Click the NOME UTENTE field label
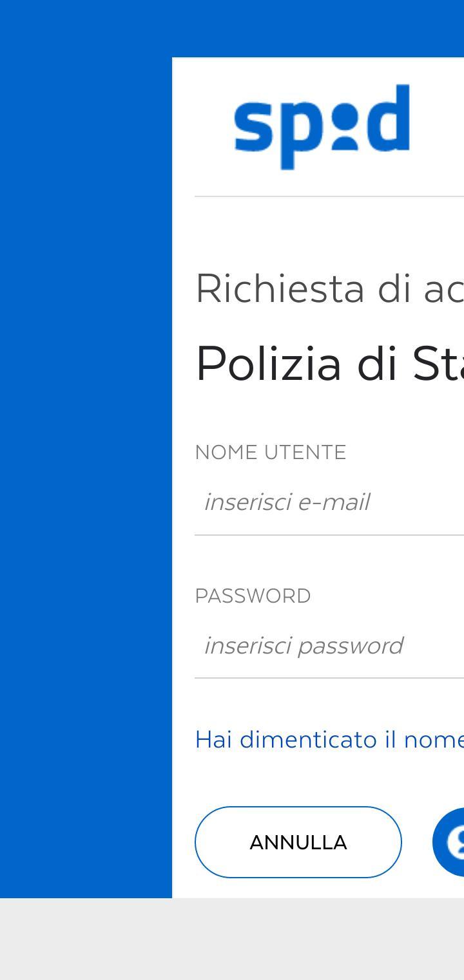 point(271,453)
